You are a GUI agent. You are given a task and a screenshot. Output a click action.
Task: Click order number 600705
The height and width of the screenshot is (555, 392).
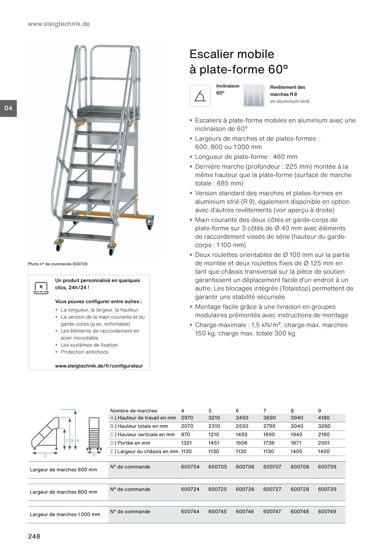[217, 467]
